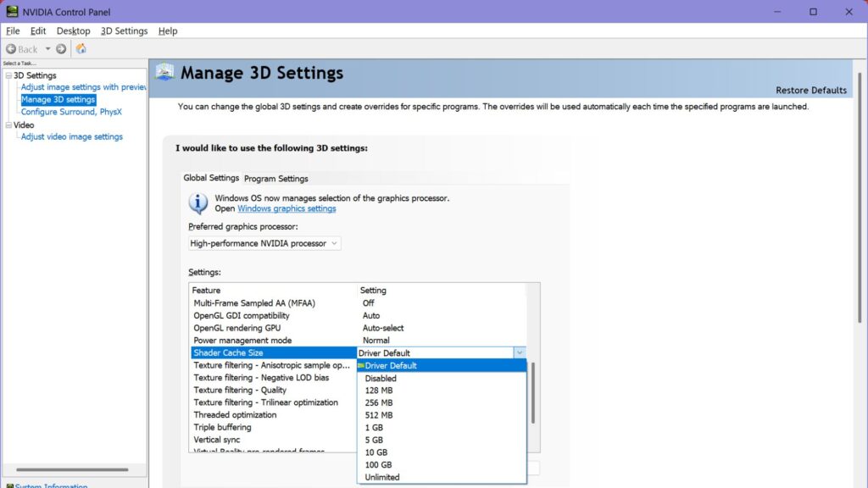This screenshot has width=868, height=488.
Task: Click the Back navigation arrow icon
Action: (10, 48)
